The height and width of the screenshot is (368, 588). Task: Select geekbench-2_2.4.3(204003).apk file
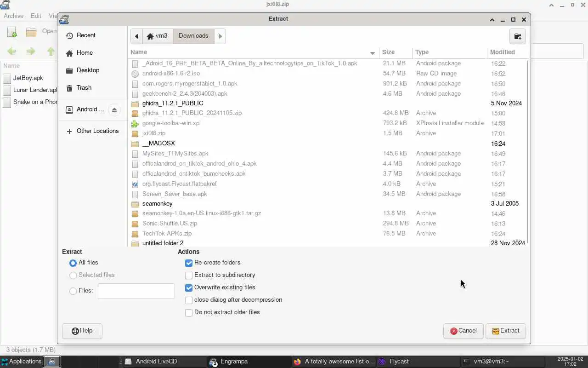tap(328, 94)
